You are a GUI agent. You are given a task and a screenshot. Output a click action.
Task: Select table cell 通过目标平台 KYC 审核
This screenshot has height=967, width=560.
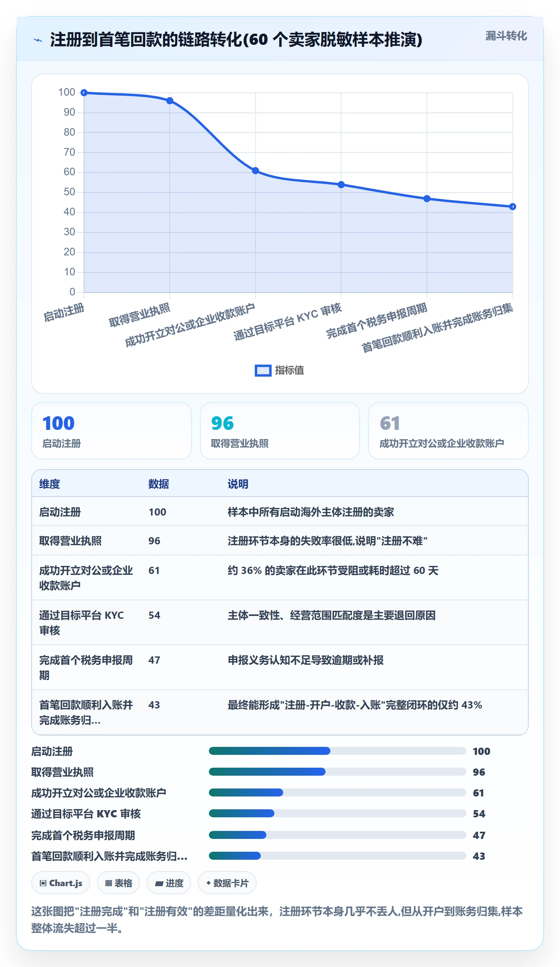[82, 622]
